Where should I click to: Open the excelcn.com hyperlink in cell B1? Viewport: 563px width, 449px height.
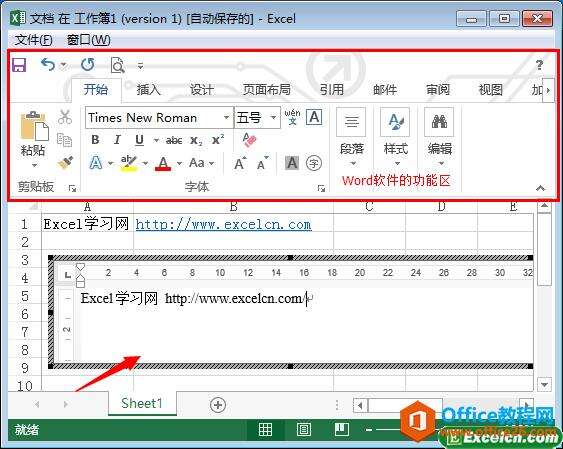(223, 225)
